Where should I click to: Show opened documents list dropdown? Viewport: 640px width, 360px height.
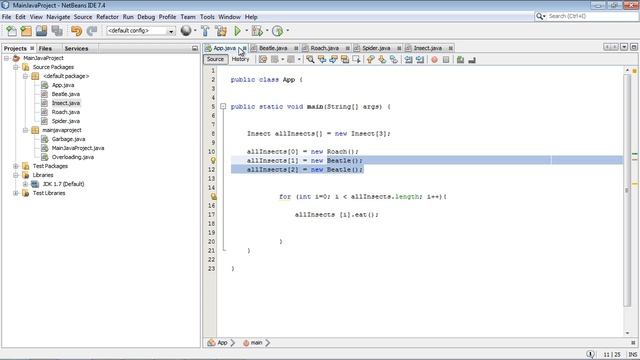pyautogui.click(x=624, y=47)
